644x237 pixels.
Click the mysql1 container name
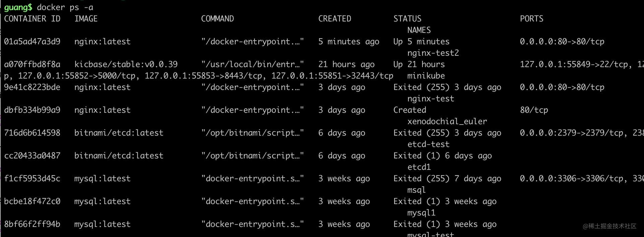pyautogui.click(x=421, y=213)
